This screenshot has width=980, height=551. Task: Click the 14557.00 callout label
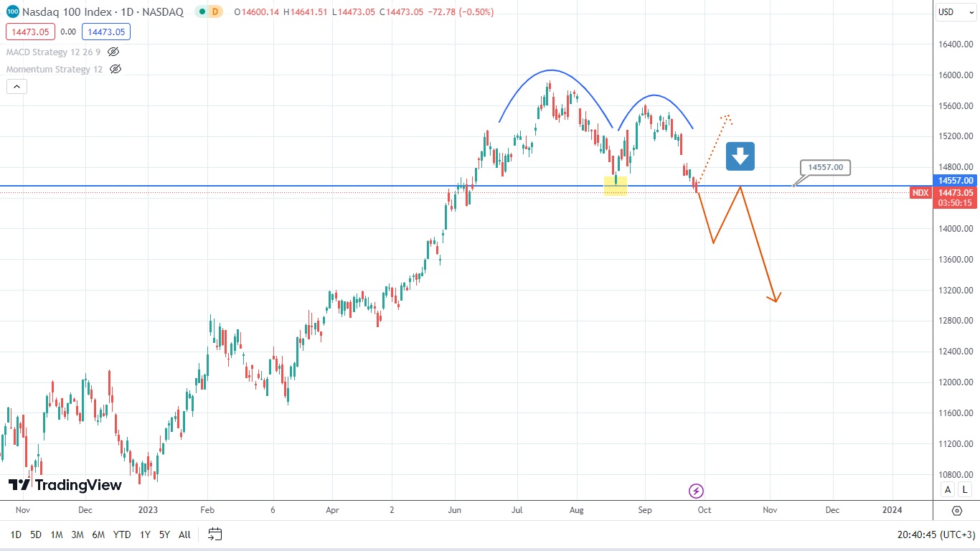coord(826,167)
